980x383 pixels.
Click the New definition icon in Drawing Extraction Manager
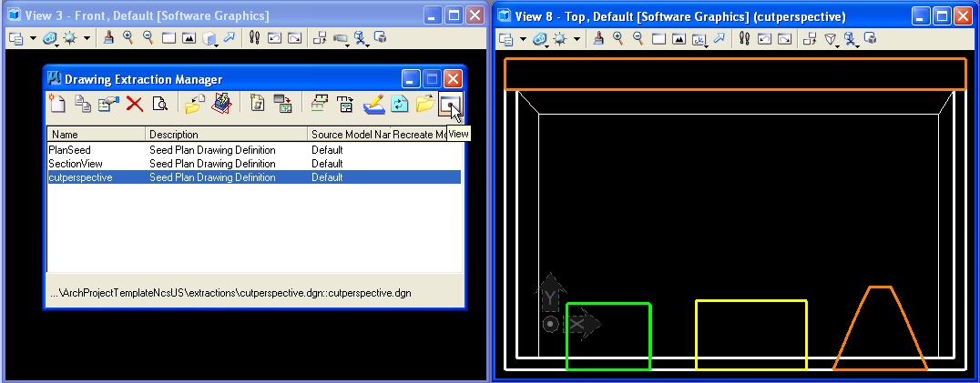point(57,103)
